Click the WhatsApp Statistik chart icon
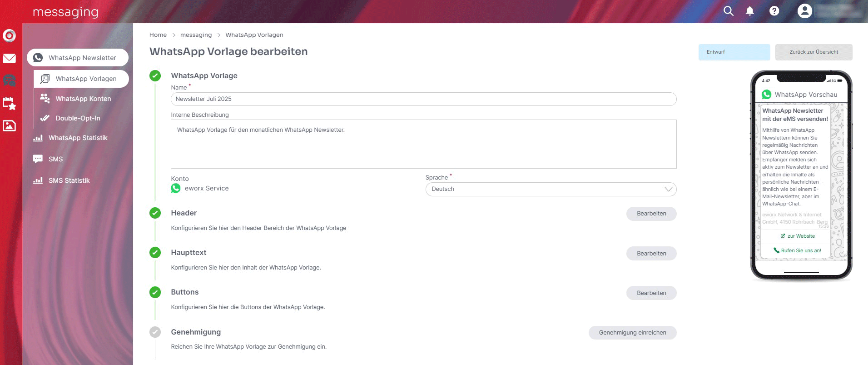Image resolution: width=868 pixels, height=365 pixels. 38,138
